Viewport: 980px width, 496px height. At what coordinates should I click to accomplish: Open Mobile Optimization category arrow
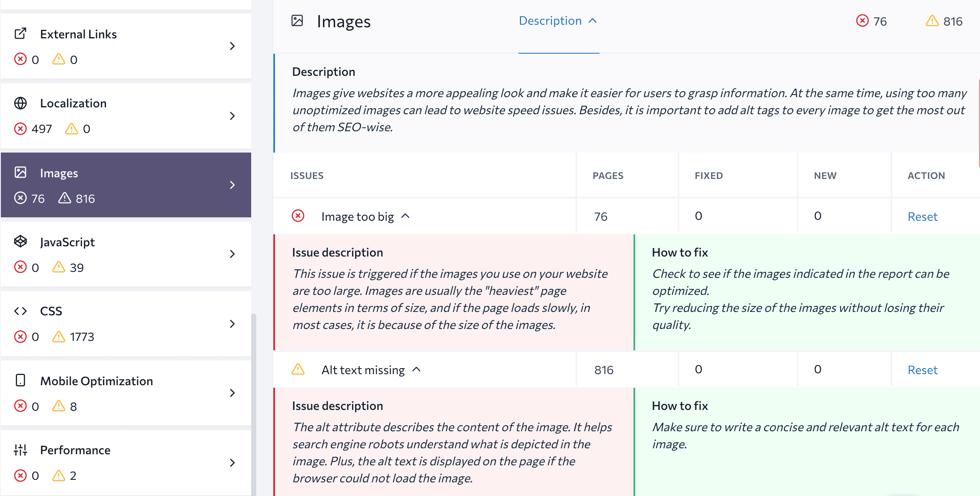pyautogui.click(x=232, y=393)
